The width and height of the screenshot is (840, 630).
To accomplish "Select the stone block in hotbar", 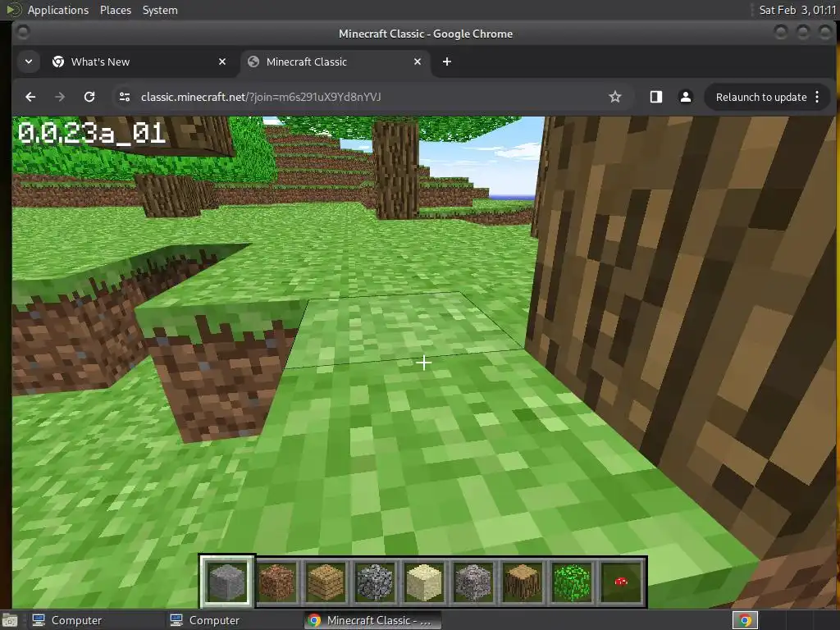I will pyautogui.click(x=227, y=582).
